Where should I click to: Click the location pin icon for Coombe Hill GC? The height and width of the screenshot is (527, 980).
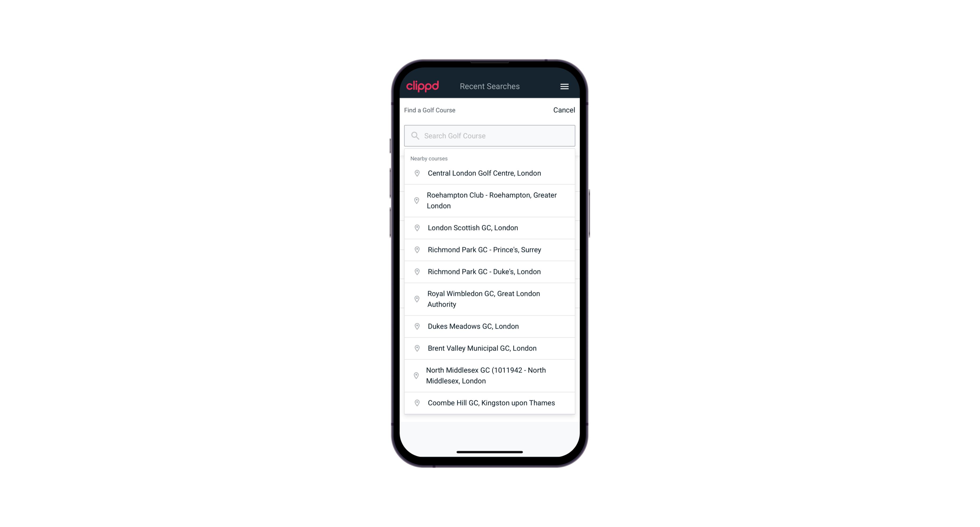click(x=416, y=402)
